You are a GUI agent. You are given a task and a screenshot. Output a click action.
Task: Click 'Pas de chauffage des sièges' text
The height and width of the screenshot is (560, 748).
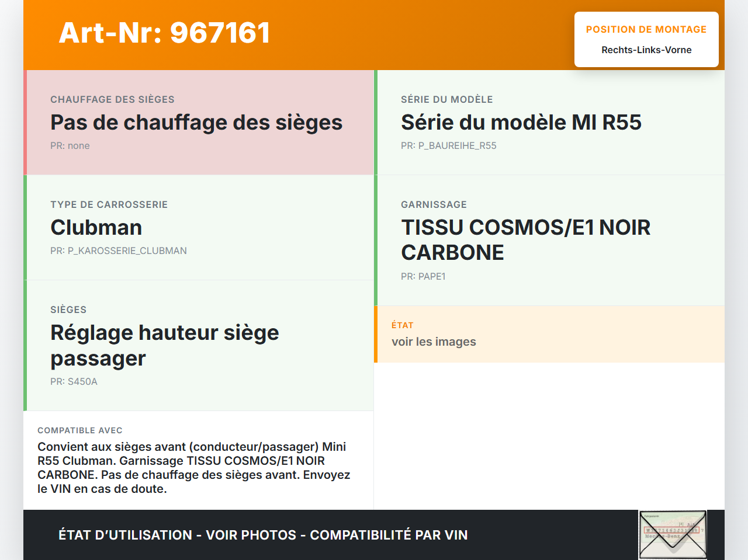tap(196, 123)
